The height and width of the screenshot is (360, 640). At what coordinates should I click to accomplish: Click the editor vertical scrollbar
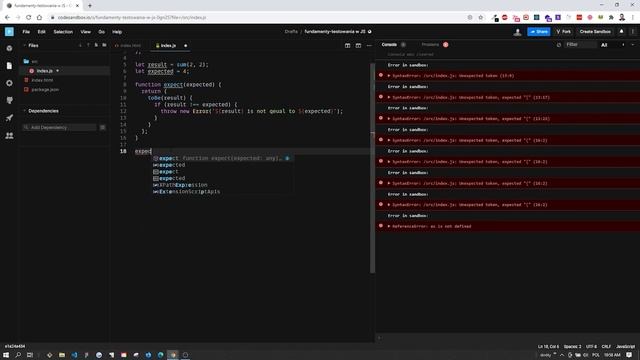pyautogui.click(x=372, y=168)
